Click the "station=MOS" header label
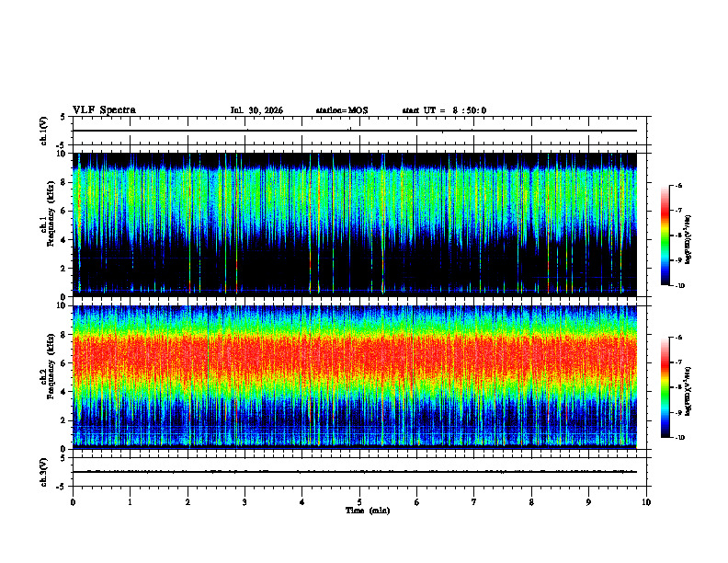Image resolution: width=728 pixels, height=563 pixels. pyautogui.click(x=342, y=110)
